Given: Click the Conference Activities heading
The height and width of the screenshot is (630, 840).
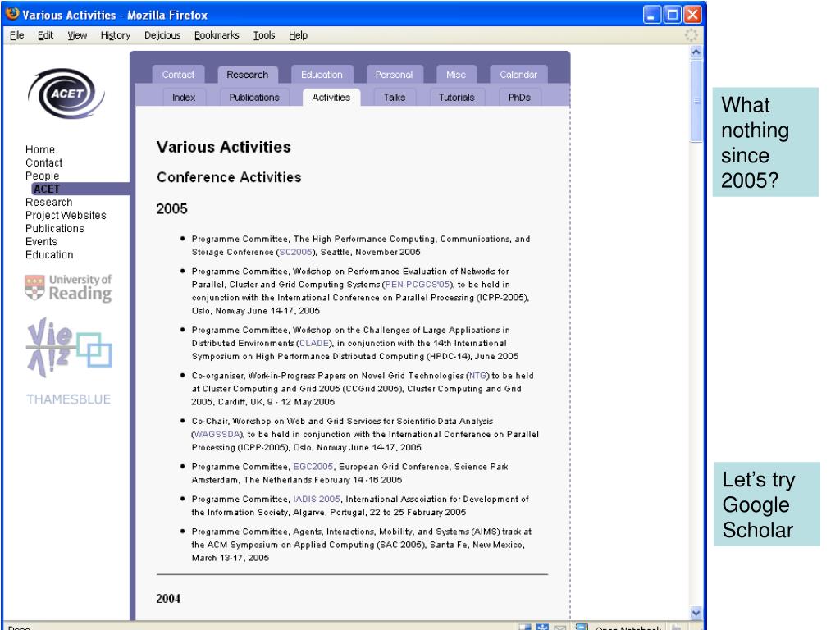Looking at the screenshot, I should 230,177.
